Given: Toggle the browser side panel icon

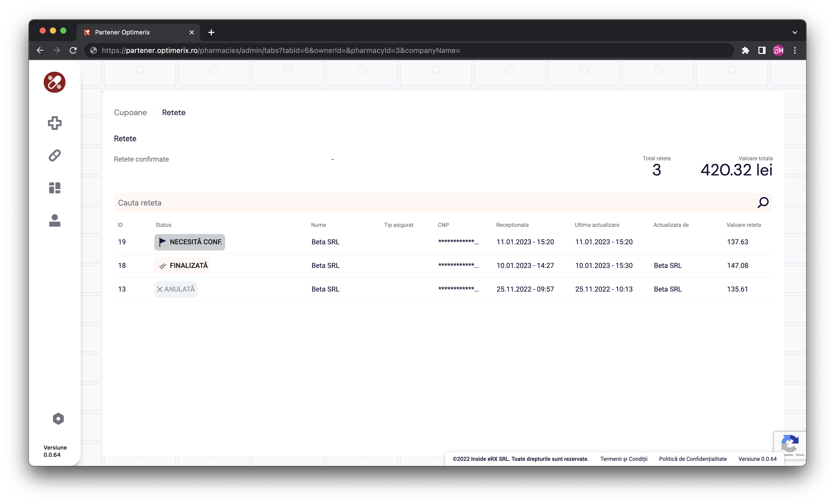Looking at the screenshot, I should [x=762, y=50].
